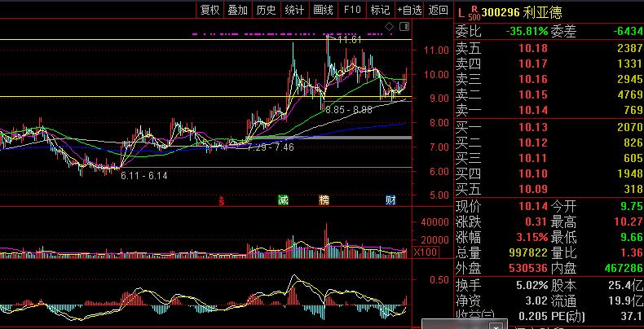The height and width of the screenshot is (329, 644).
Task: Click the 卖二 volume 4769
Action: (x=630, y=94)
